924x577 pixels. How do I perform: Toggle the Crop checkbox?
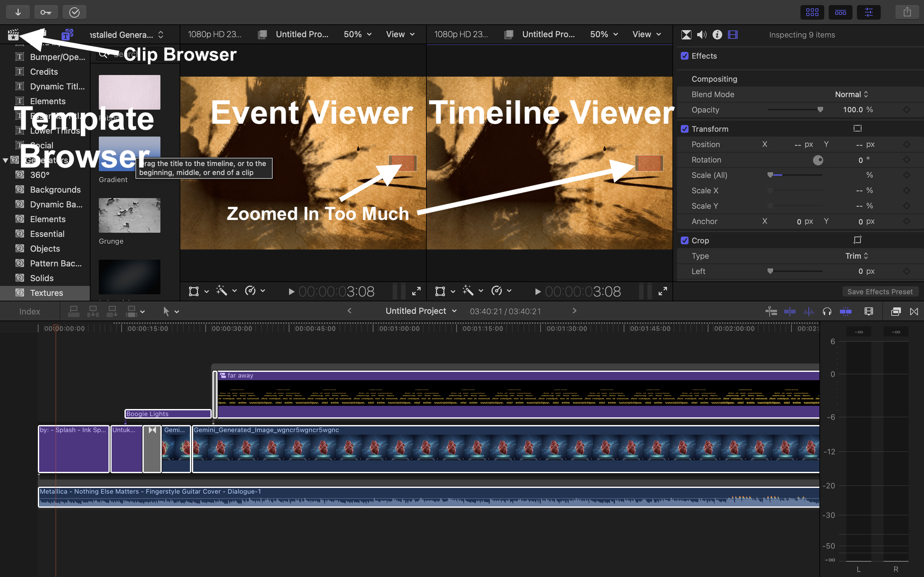pyautogui.click(x=685, y=240)
